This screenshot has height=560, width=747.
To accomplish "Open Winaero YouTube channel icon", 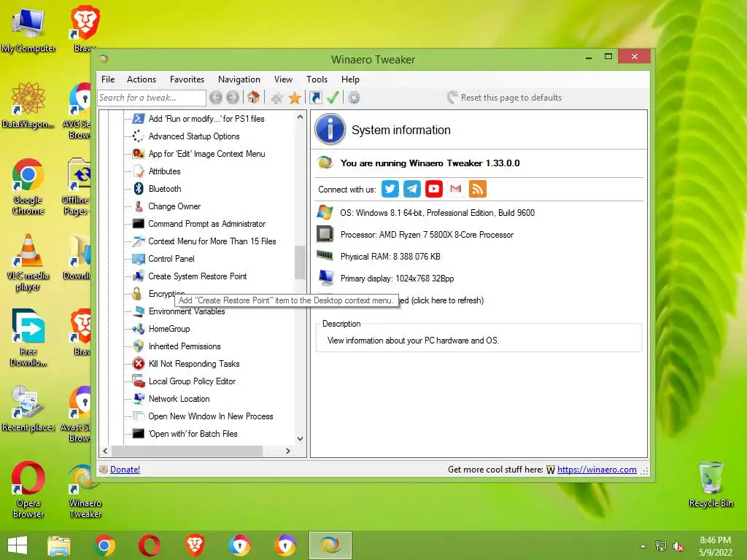I will tap(434, 189).
